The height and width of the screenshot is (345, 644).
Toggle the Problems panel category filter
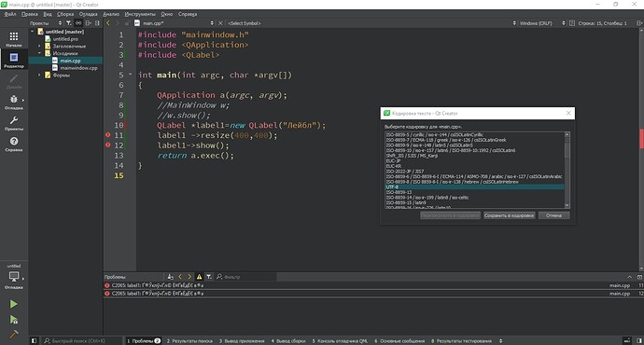[x=209, y=277]
